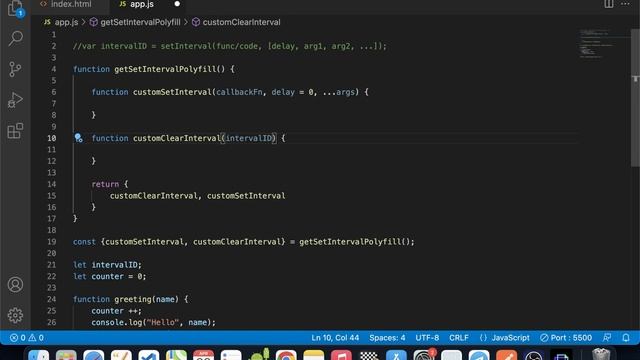Click the editor vertical scrollbar
Image resolution: width=640 pixels, height=360 pixels.
(x=635, y=98)
